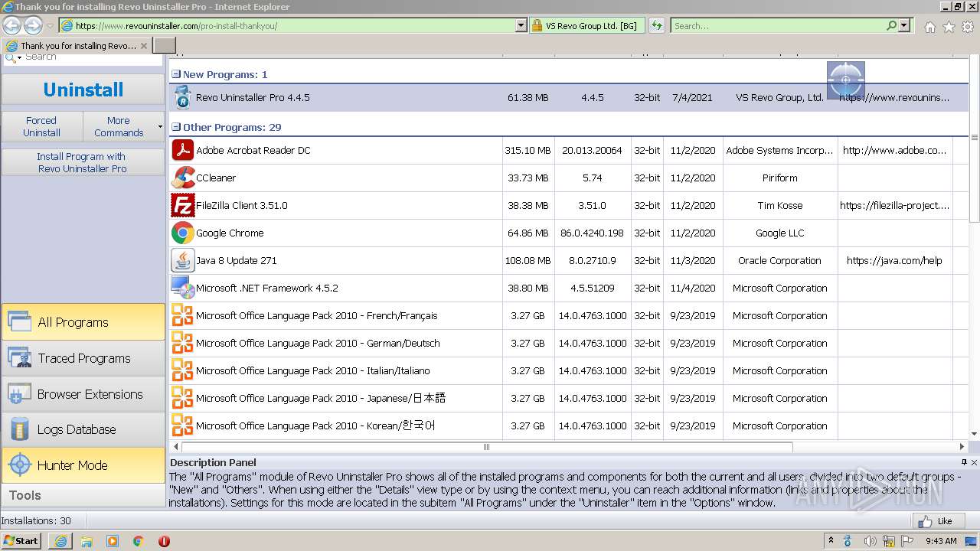This screenshot has width=980, height=551.
Task: Open Chrome from the taskbar
Action: pyautogui.click(x=138, y=541)
